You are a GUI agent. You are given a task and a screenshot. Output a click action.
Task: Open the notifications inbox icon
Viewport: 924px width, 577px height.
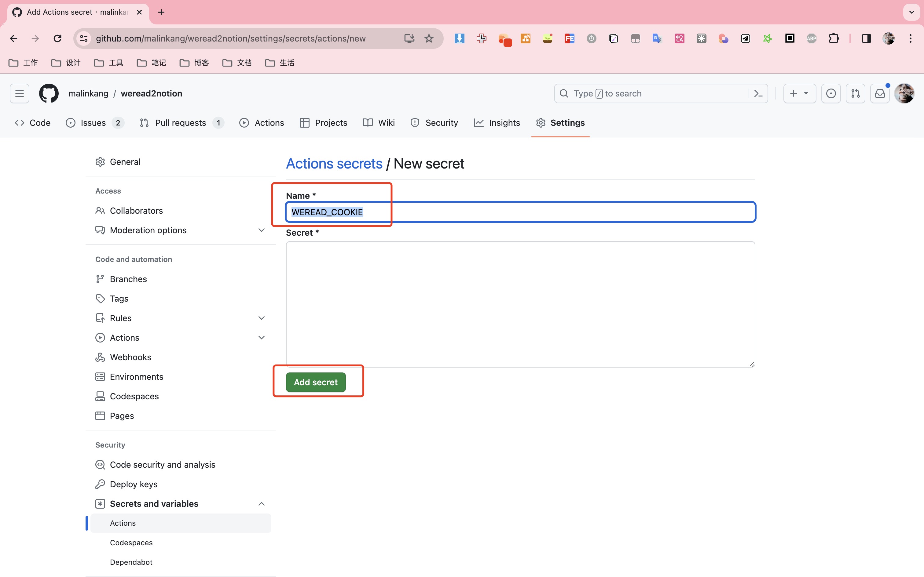[x=880, y=93]
